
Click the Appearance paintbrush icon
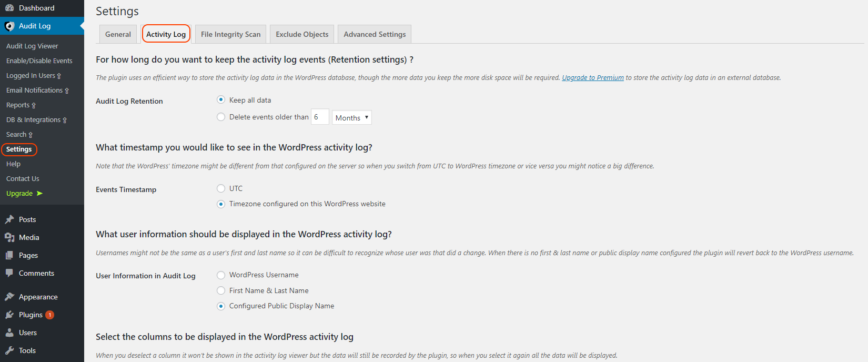pos(9,297)
